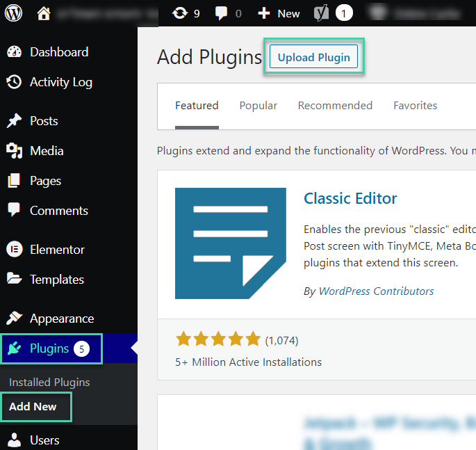This screenshot has height=450, width=476.
Task: Click the Activity Log clock icon
Action: point(14,82)
